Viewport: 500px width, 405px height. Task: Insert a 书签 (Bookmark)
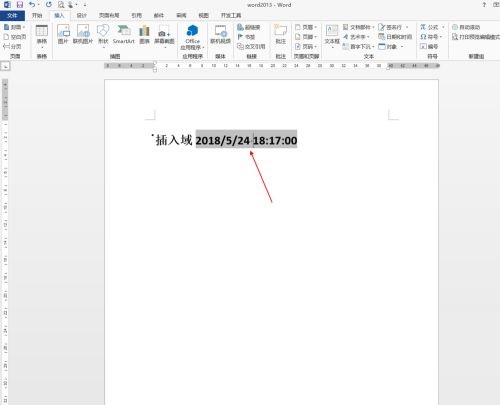coord(246,37)
